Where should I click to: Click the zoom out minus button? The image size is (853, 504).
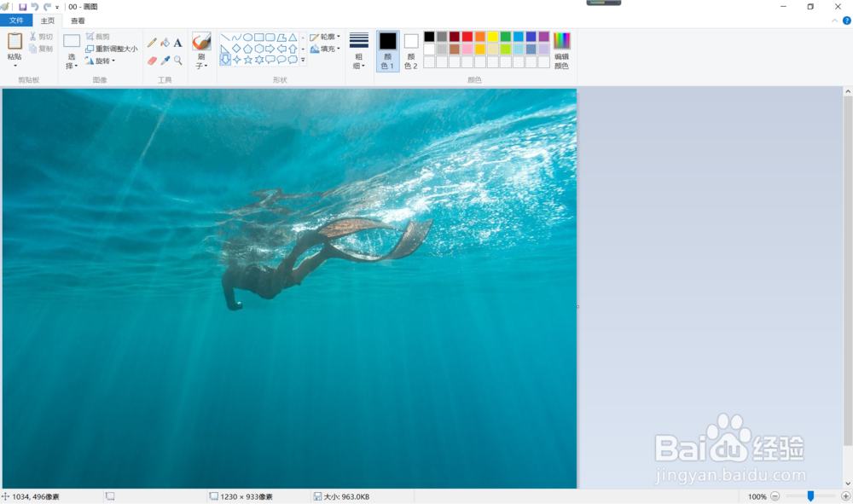pyautogui.click(x=775, y=495)
